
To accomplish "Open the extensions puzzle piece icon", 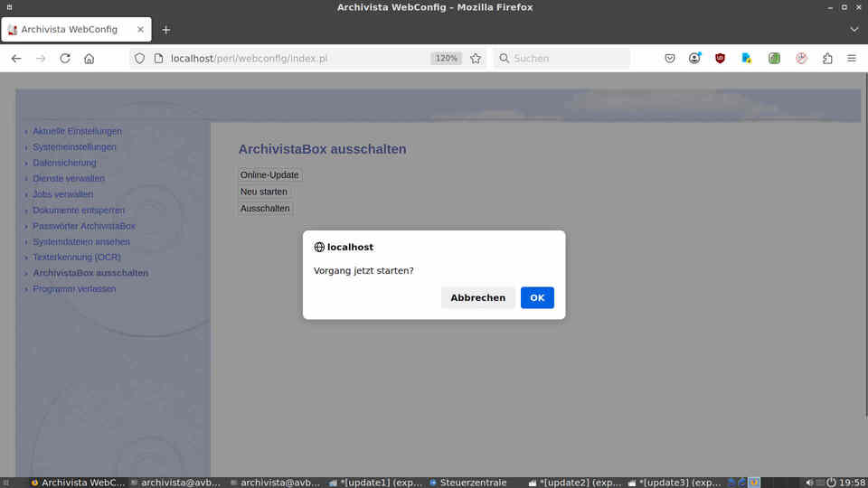I will tap(827, 58).
